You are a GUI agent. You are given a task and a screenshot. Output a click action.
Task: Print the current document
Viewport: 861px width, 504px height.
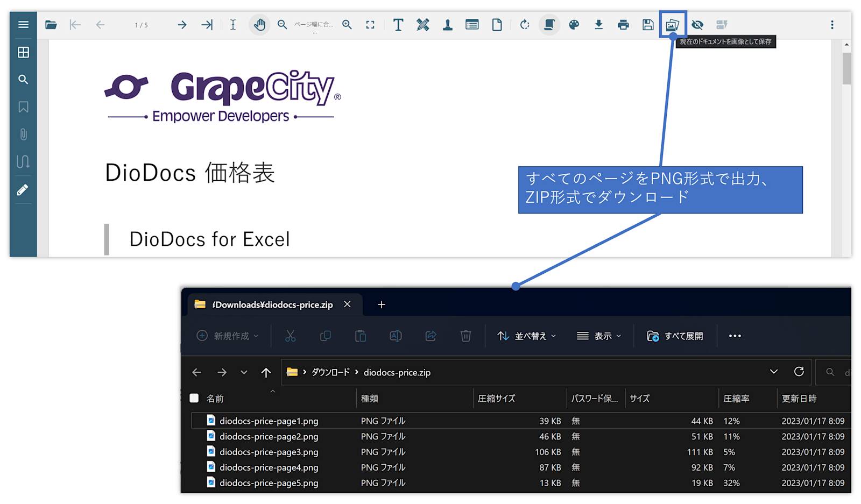coord(623,25)
